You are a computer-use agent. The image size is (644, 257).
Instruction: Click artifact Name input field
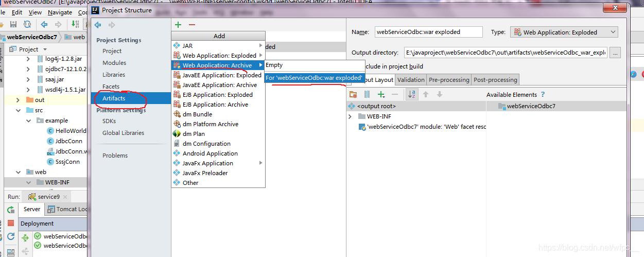[x=428, y=32]
